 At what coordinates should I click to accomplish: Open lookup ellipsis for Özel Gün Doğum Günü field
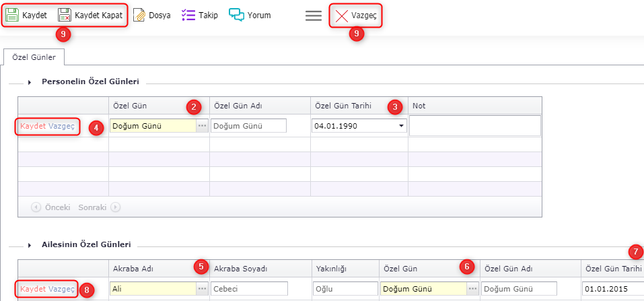pyautogui.click(x=202, y=126)
